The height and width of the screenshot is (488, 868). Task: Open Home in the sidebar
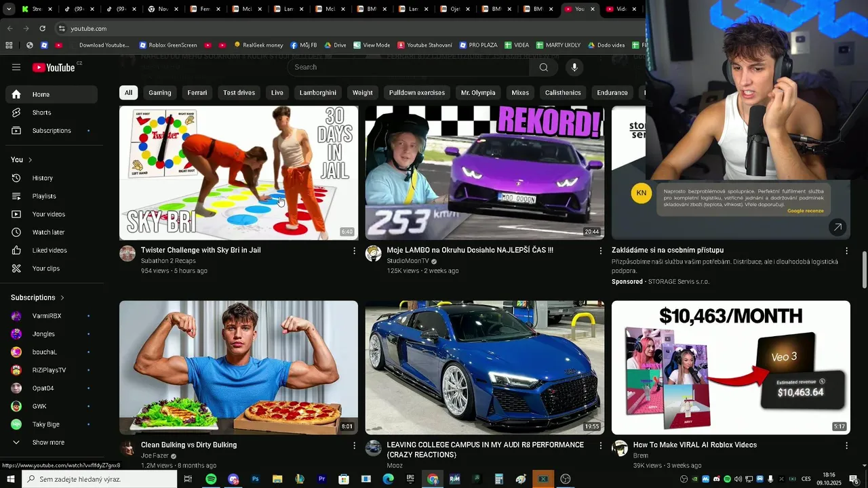click(52, 94)
